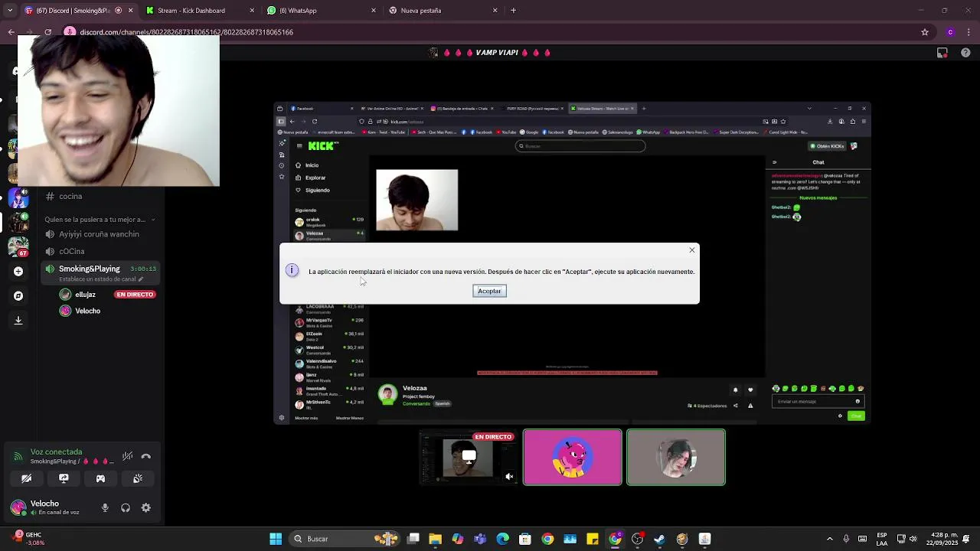The image size is (980, 551).
Task: Click Discord share screen button
Action: point(64,478)
